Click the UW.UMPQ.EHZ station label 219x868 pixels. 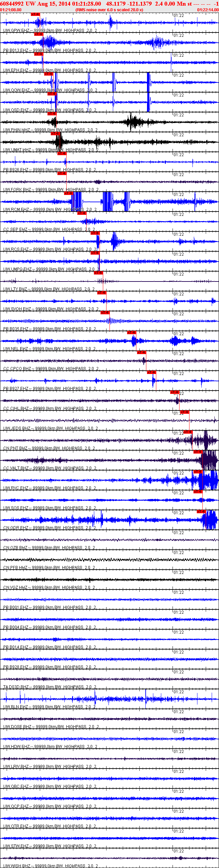18,269
